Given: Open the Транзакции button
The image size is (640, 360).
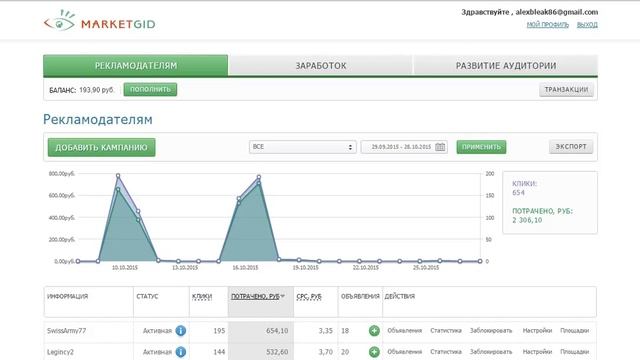Looking at the screenshot, I should [566, 89].
